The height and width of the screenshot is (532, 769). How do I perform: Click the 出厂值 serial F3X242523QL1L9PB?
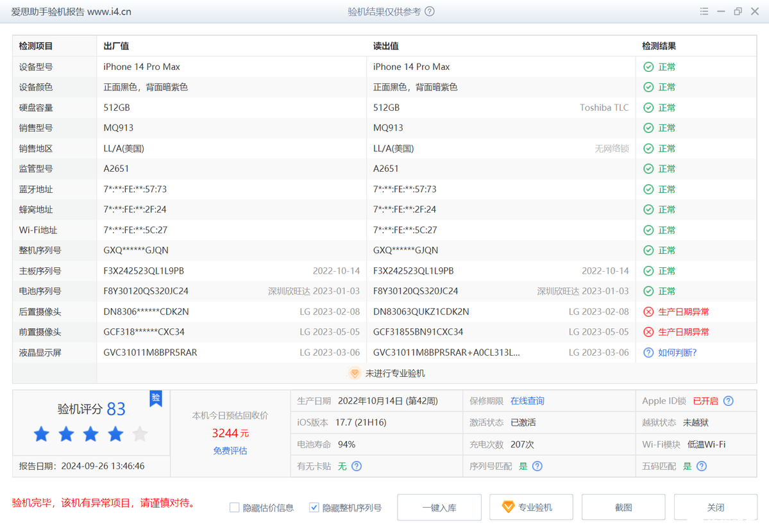pos(144,271)
